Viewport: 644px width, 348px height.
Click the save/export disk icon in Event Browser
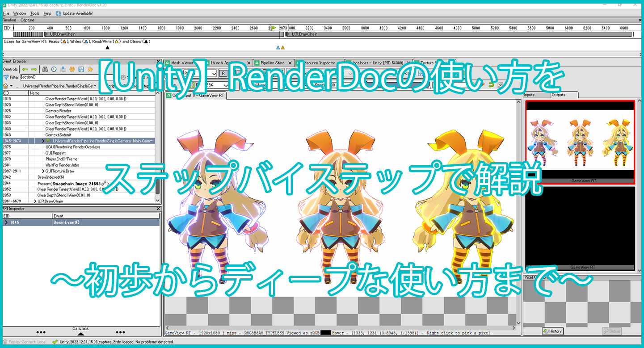(x=81, y=69)
